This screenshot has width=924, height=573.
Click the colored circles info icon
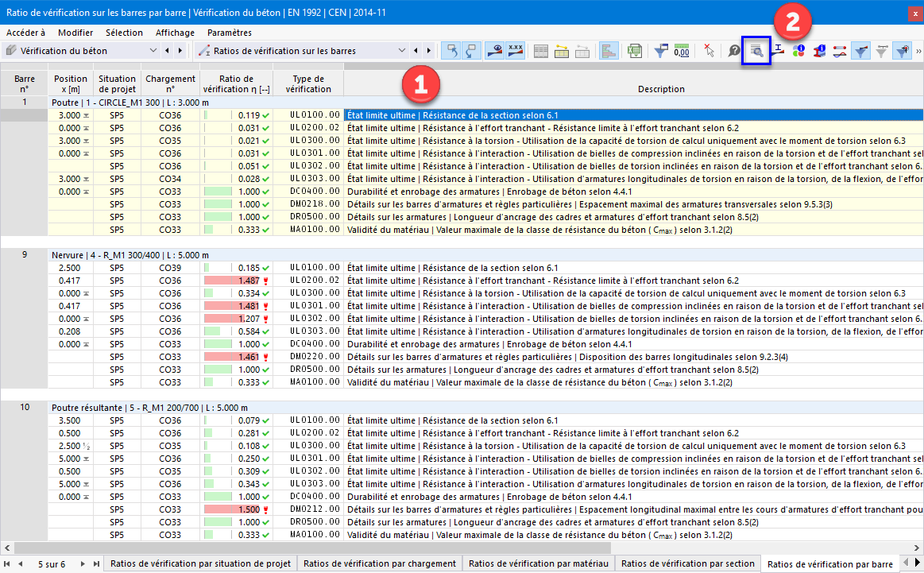coord(798,52)
